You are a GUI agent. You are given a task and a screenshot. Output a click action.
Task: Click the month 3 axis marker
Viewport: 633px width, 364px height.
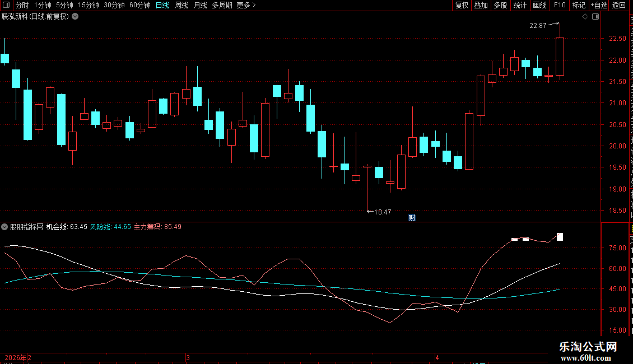(188, 357)
